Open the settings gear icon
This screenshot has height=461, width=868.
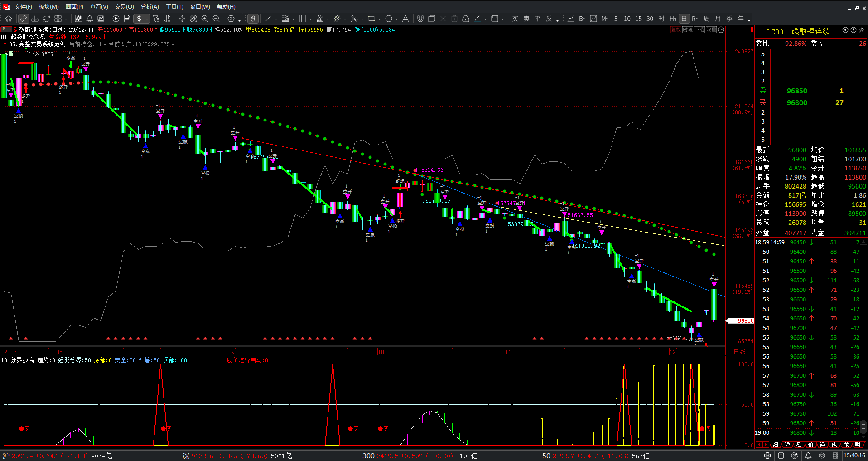231,19
